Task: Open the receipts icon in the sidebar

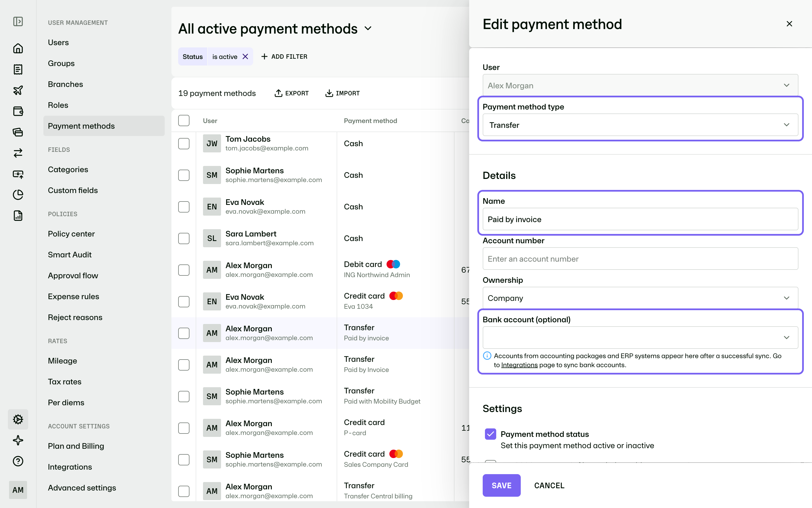Action: pos(18,69)
